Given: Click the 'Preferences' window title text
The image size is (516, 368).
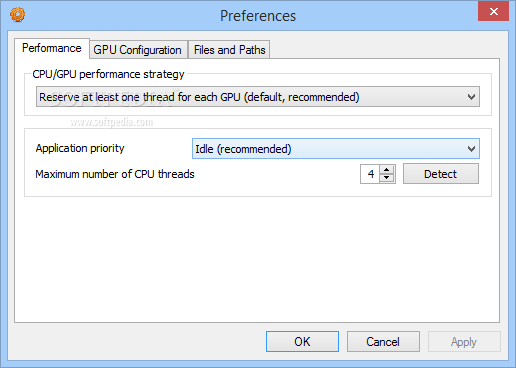Looking at the screenshot, I should point(258,16).
